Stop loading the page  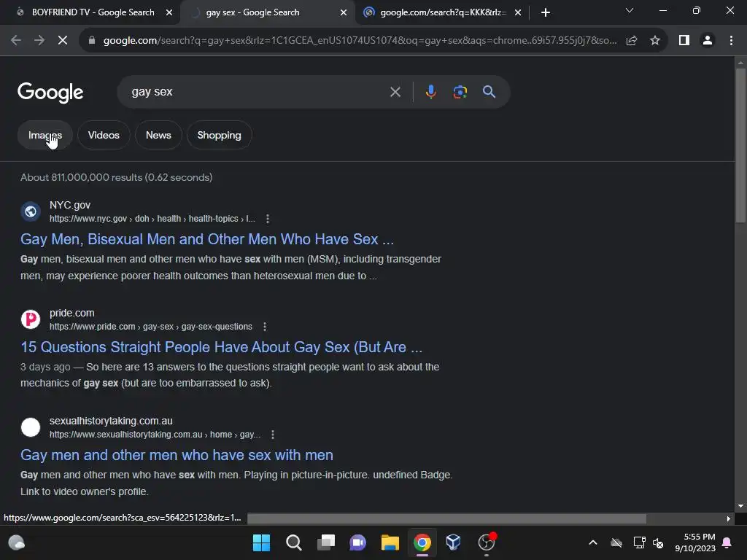pyautogui.click(x=63, y=41)
